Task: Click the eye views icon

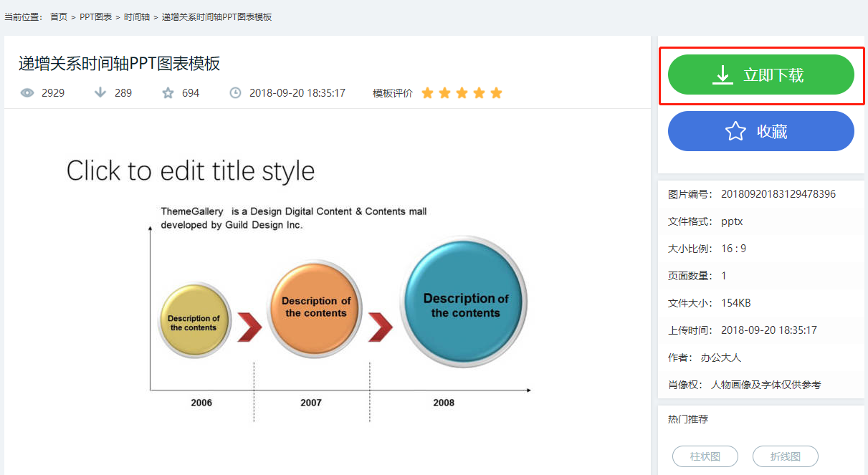Action: pos(27,93)
